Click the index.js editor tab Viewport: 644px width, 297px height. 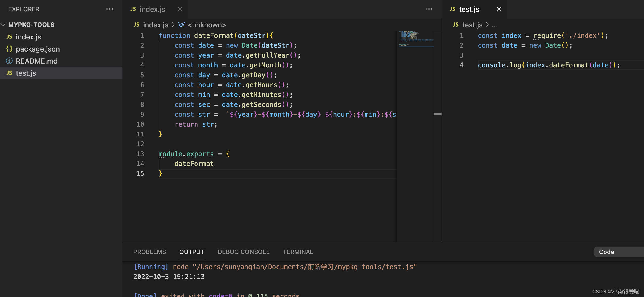click(152, 9)
